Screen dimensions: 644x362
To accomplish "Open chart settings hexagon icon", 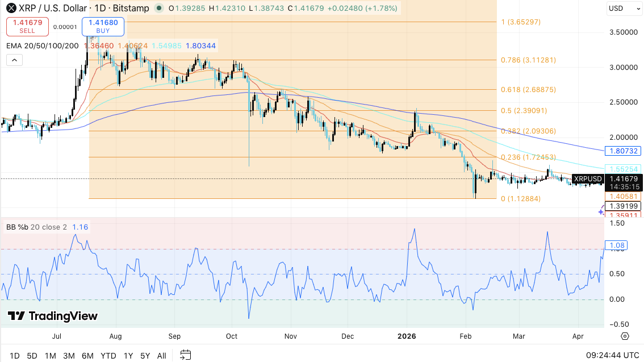I will coord(625,336).
